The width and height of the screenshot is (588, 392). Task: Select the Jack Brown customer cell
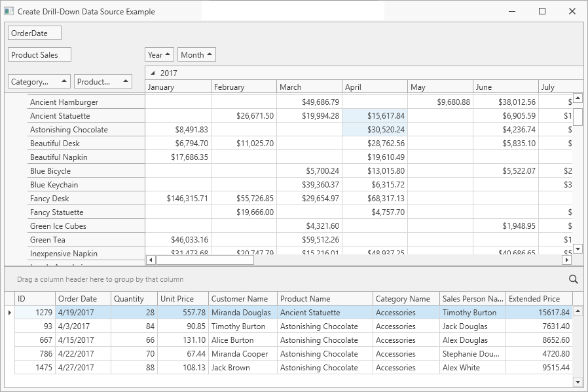point(243,368)
